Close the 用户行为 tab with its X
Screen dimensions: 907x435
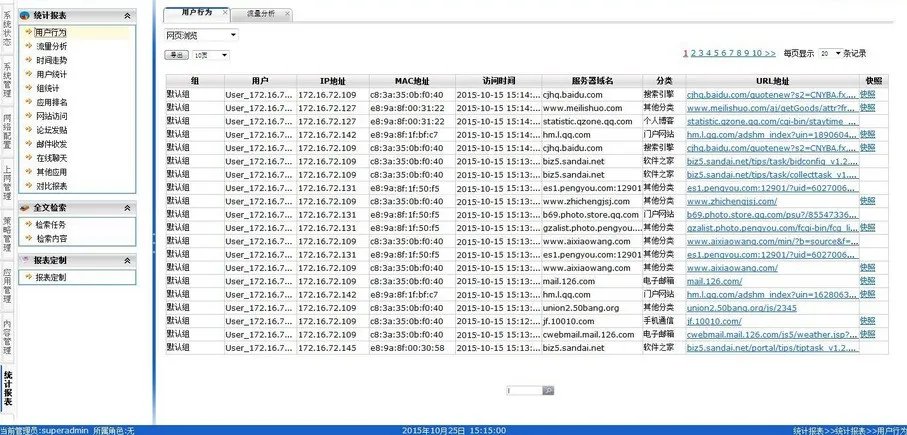224,12
